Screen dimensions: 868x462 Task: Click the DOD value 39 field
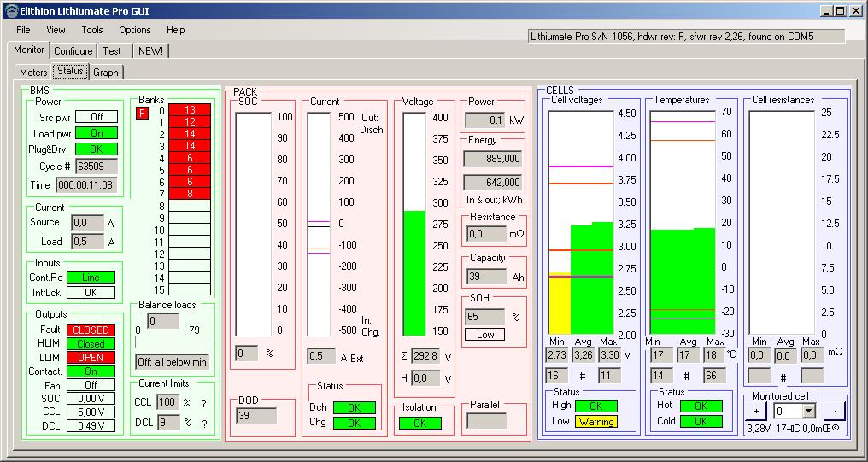pos(256,416)
